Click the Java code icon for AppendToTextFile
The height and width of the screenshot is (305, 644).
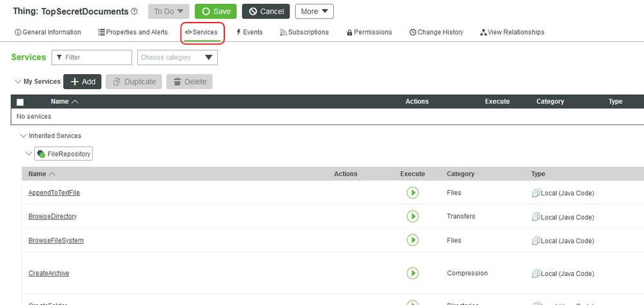click(x=535, y=193)
